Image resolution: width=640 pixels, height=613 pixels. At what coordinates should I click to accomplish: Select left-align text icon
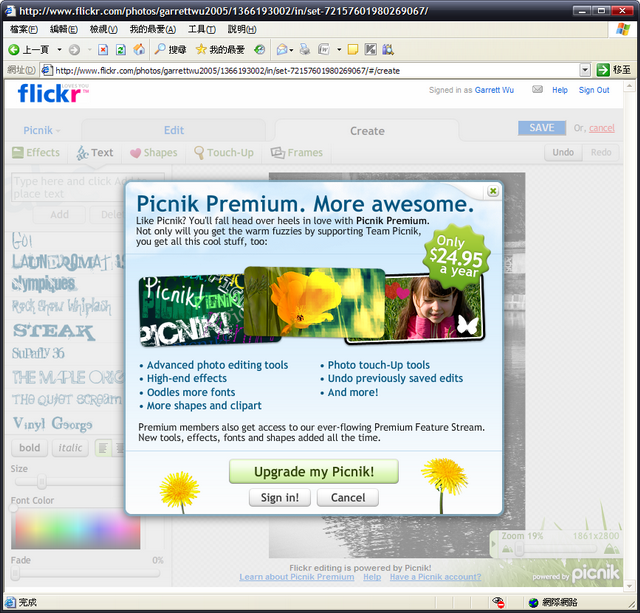point(103,448)
